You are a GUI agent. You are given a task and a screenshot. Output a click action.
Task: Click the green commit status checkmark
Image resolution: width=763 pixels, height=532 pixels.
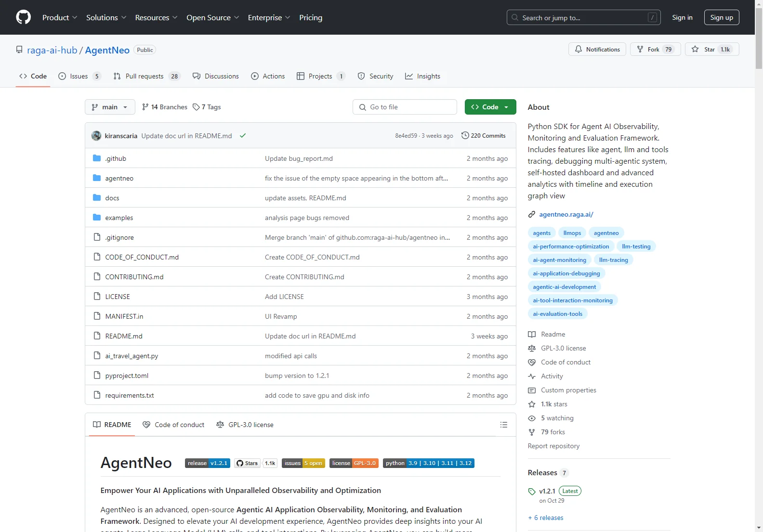pos(243,136)
